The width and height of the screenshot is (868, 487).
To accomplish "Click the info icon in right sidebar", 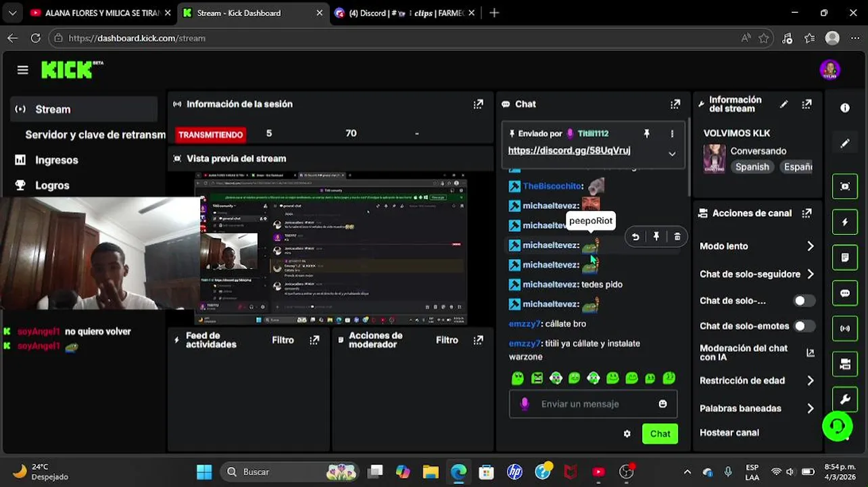I will coord(845,108).
